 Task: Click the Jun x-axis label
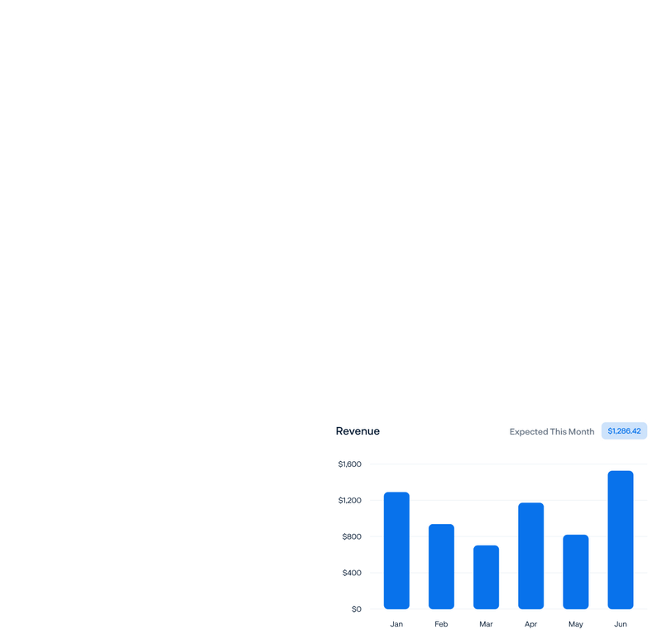[621, 624]
